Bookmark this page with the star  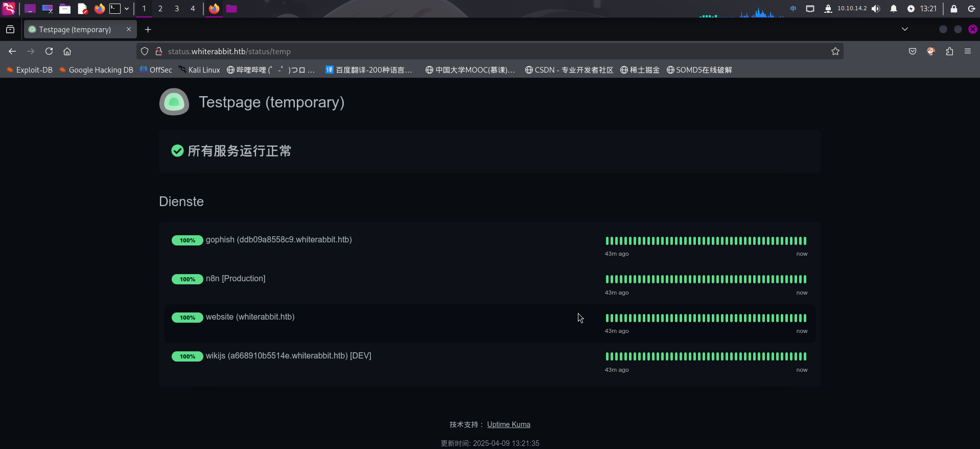(x=835, y=51)
